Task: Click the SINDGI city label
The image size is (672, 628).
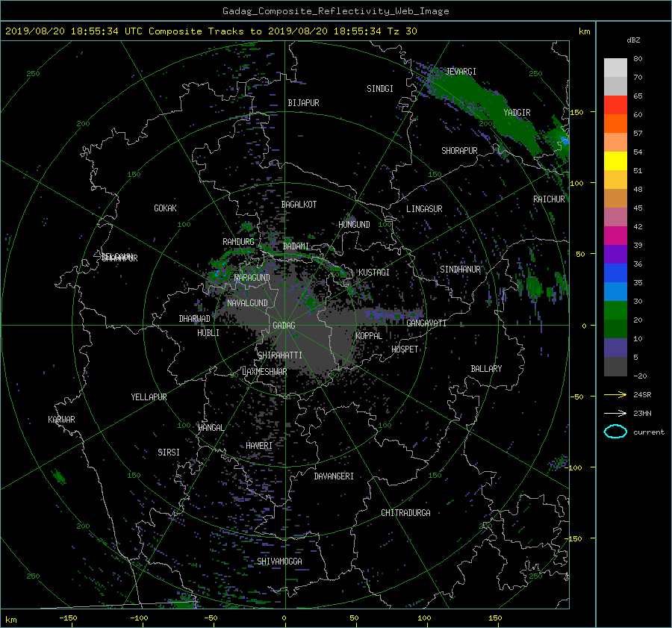Action: (380, 89)
